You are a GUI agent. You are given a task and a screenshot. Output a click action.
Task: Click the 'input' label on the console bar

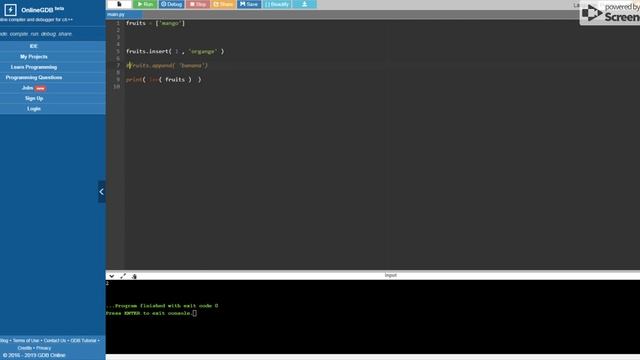(x=391, y=275)
